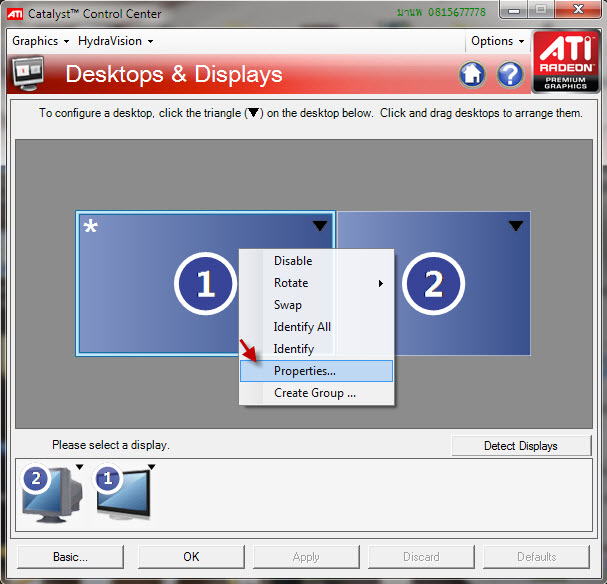Choose Swap from the context menu

pos(316,305)
